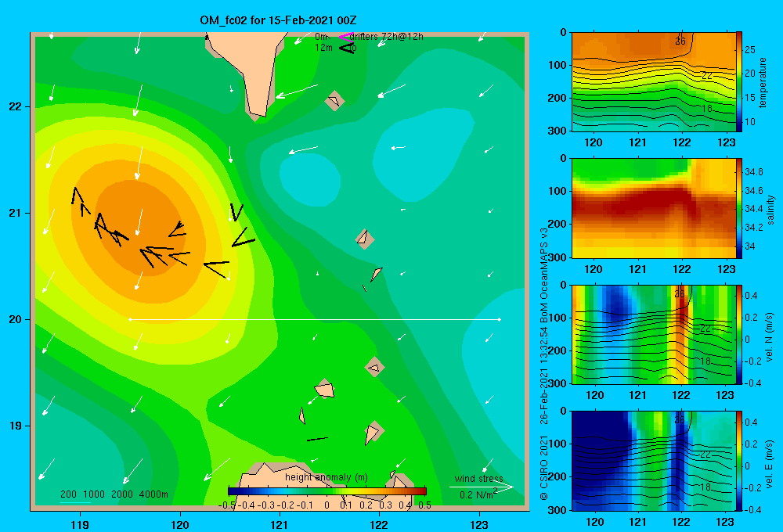Click the 'temperature' vertical axis label
The width and height of the screenshot is (783, 532).
(763, 82)
